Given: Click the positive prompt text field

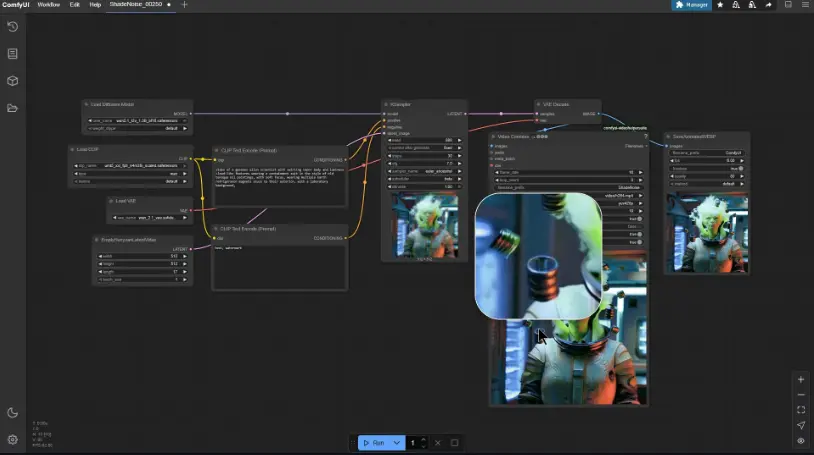Looking at the screenshot, I should (x=279, y=185).
